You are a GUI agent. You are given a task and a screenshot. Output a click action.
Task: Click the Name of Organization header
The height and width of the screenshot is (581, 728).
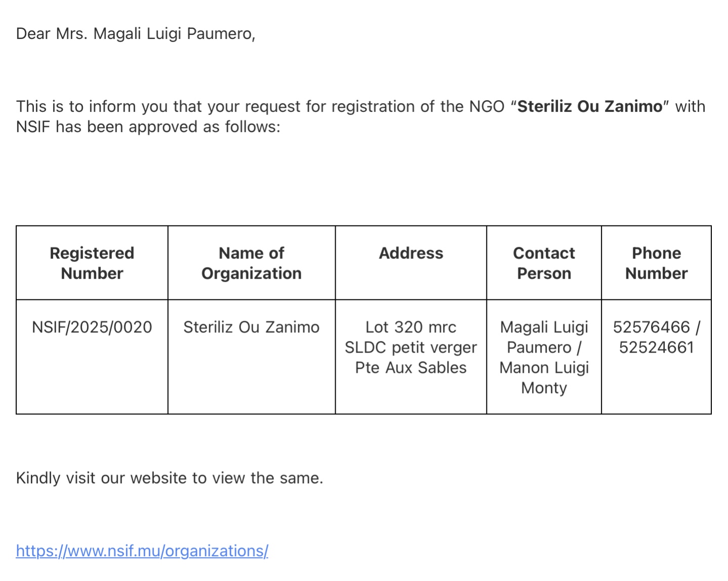251,263
